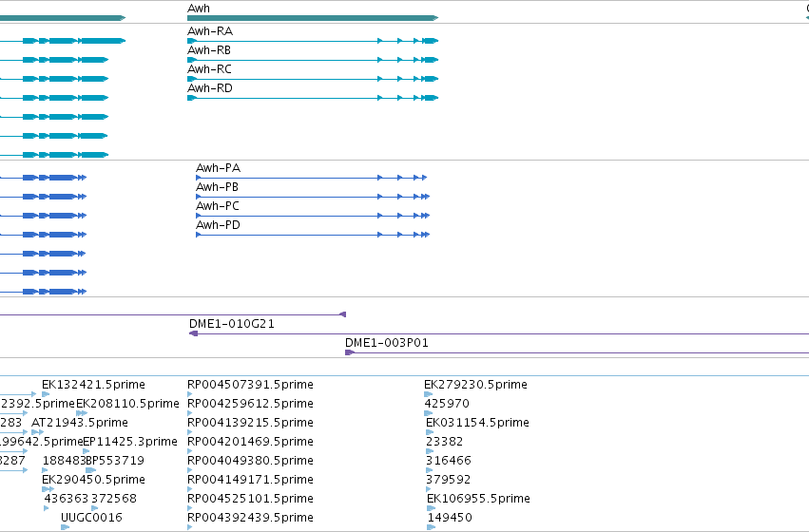Select EST EK290450.5prime
The width and height of the screenshot is (809, 532).
click(93, 480)
